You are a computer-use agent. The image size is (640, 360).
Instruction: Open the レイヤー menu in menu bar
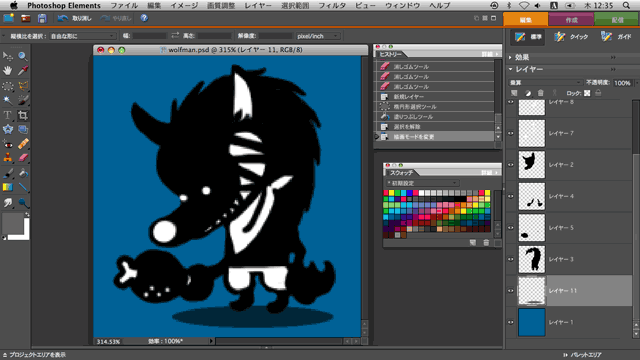(x=258, y=5)
